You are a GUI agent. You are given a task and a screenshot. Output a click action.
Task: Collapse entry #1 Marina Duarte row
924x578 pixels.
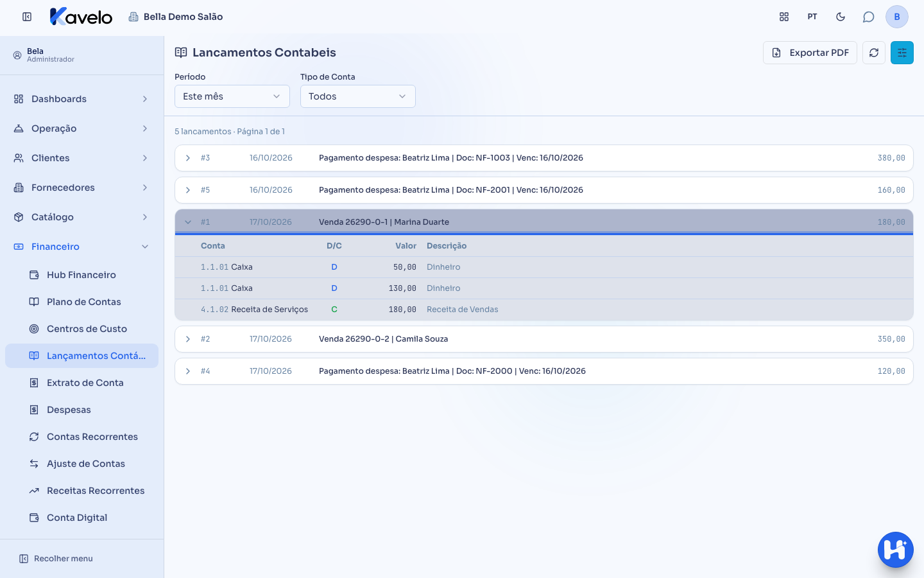pyautogui.click(x=544, y=222)
